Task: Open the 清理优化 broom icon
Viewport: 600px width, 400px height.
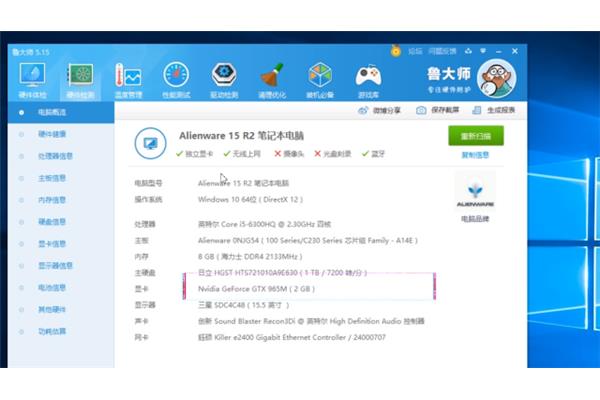Action: pos(272,75)
